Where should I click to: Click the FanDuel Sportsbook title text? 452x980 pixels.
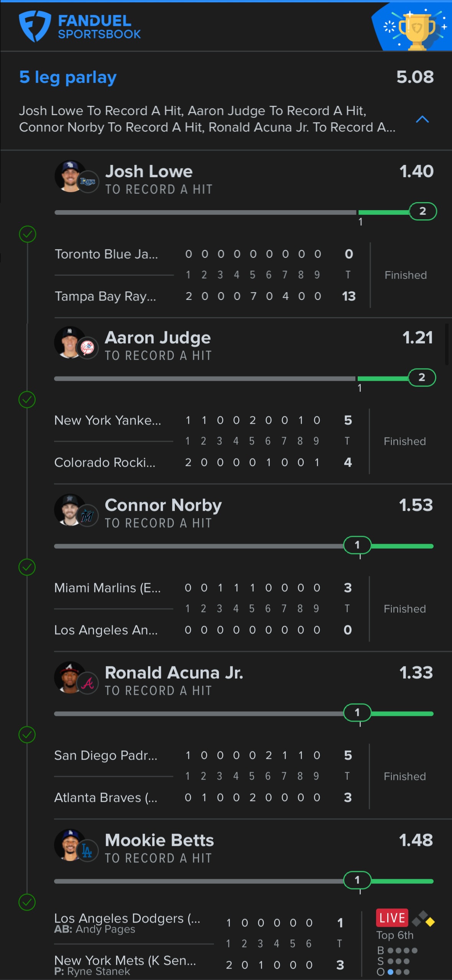(x=99, y=27)
